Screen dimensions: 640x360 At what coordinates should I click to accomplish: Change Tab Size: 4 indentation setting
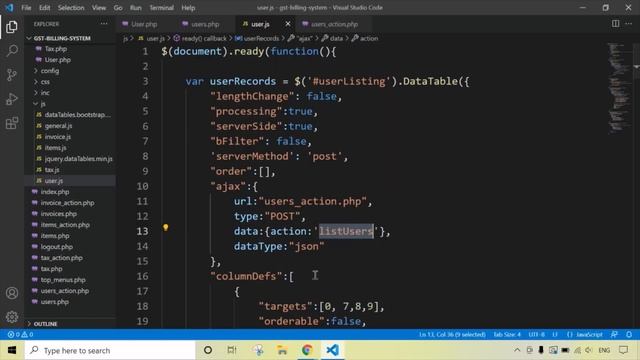(507, 334)
